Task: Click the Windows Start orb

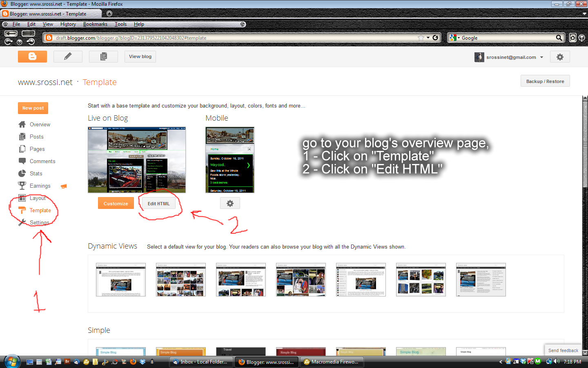Action: tap(12, 362)
